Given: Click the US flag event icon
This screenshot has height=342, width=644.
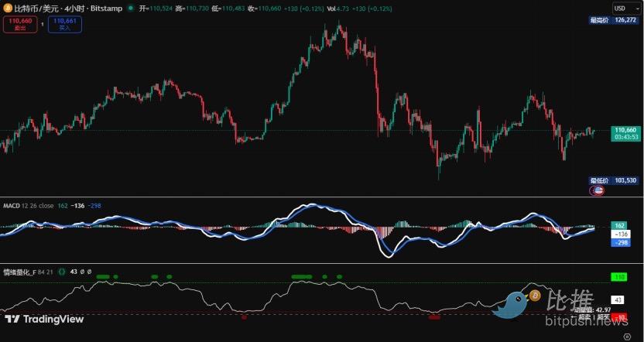Looking at the screenshot, I should (x=598, y=190).
